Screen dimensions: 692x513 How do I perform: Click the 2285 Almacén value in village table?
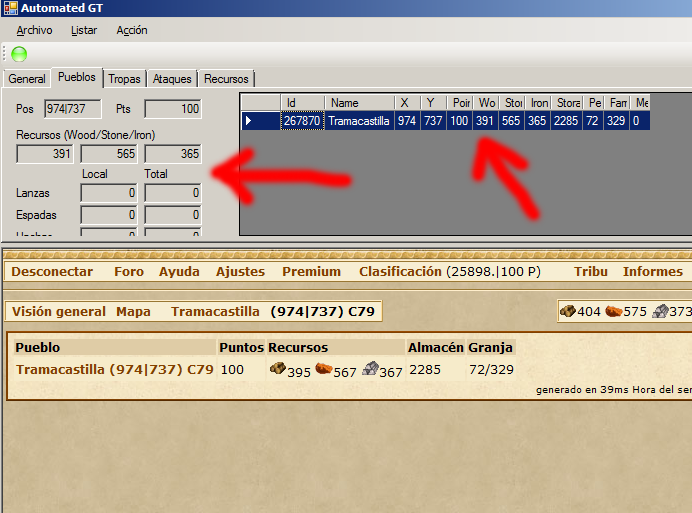pos(425,369)
